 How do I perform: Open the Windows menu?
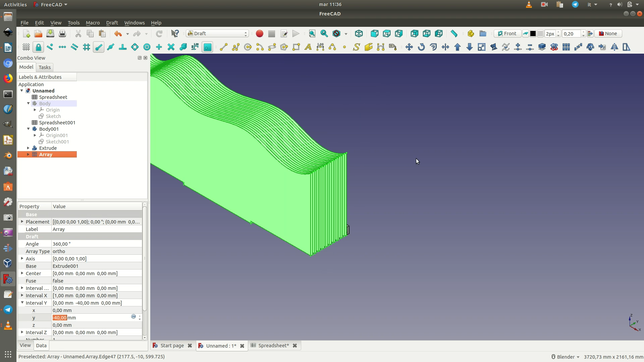tap(135, 23)
